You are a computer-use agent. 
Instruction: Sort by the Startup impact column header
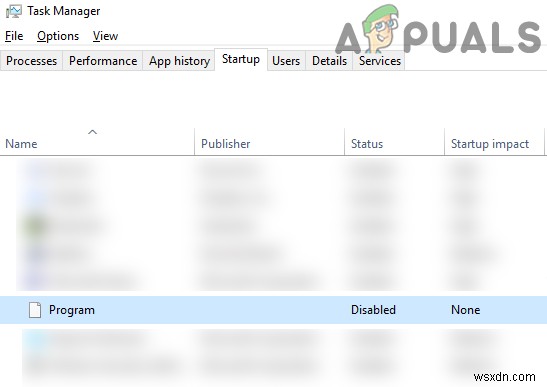pyautogui.click(x=494, y=141)
